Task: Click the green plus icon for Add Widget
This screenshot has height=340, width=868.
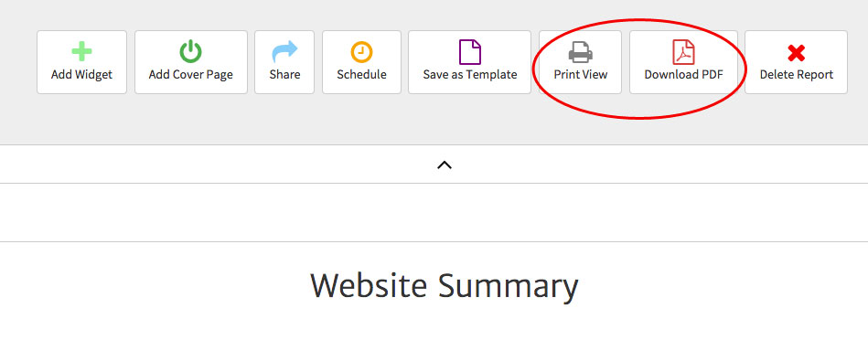Action: pos(81,52)
